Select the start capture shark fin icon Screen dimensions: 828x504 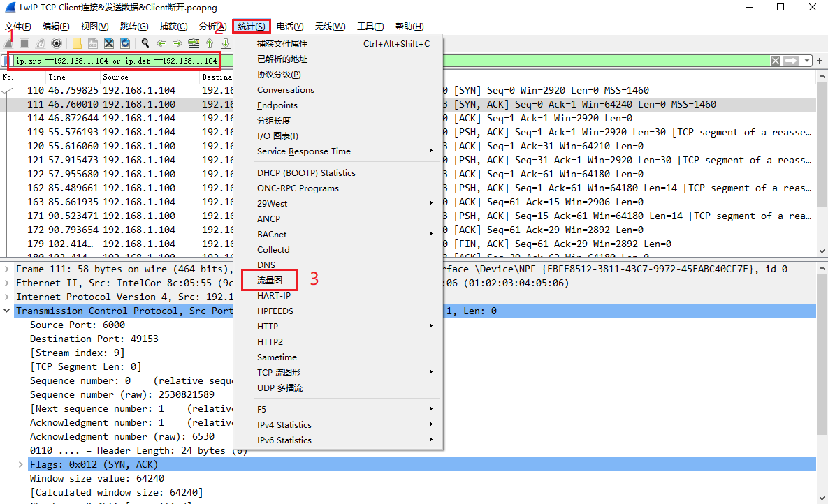pyautogui.click(x=8, y=43)
